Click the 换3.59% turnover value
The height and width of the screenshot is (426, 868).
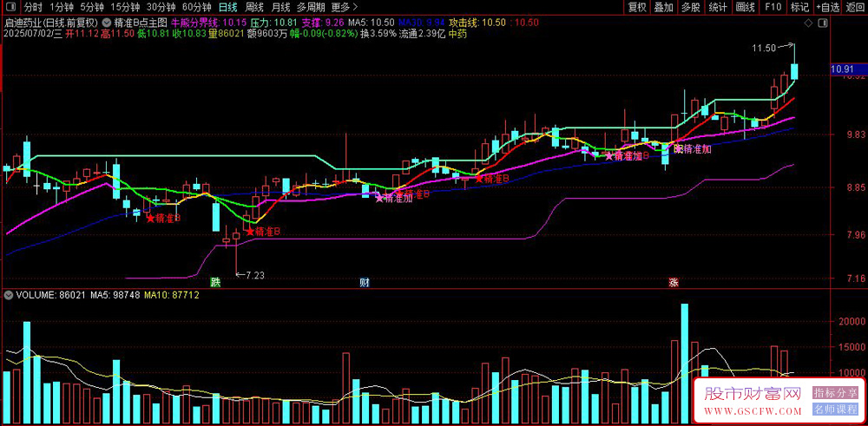click(378, 34)
